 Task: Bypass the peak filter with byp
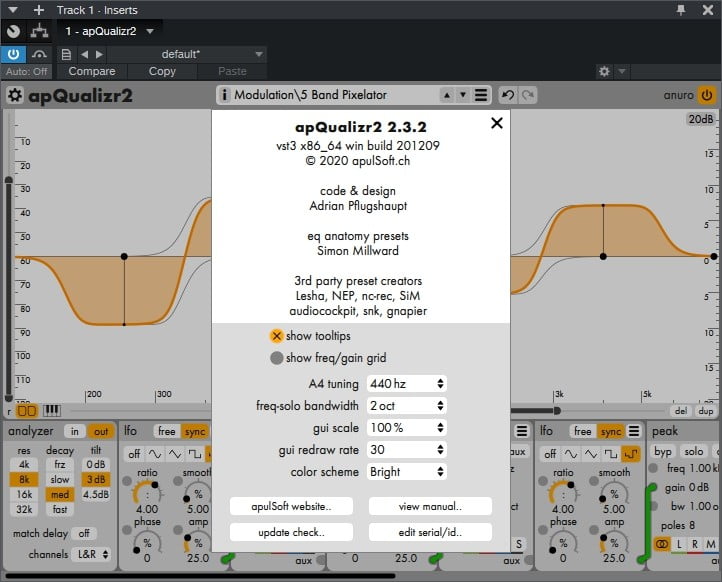pyautogui.click(x=663, y=452)
